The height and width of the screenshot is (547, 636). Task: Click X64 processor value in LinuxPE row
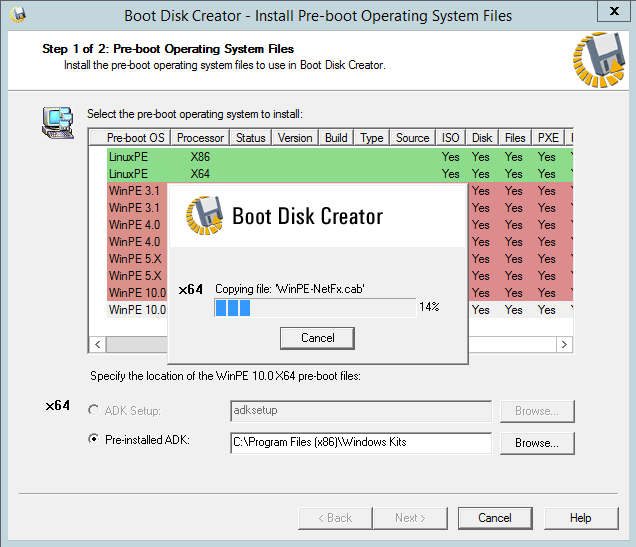200,174
